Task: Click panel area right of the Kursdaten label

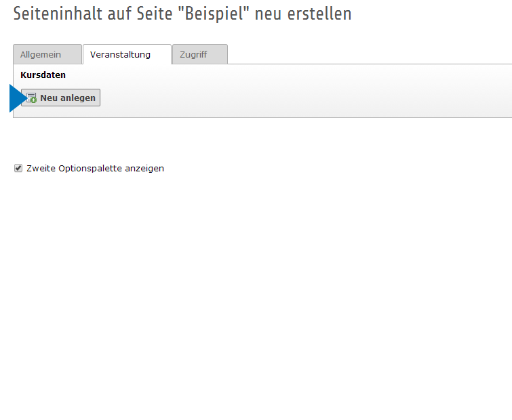Action: tap(271, 75)
